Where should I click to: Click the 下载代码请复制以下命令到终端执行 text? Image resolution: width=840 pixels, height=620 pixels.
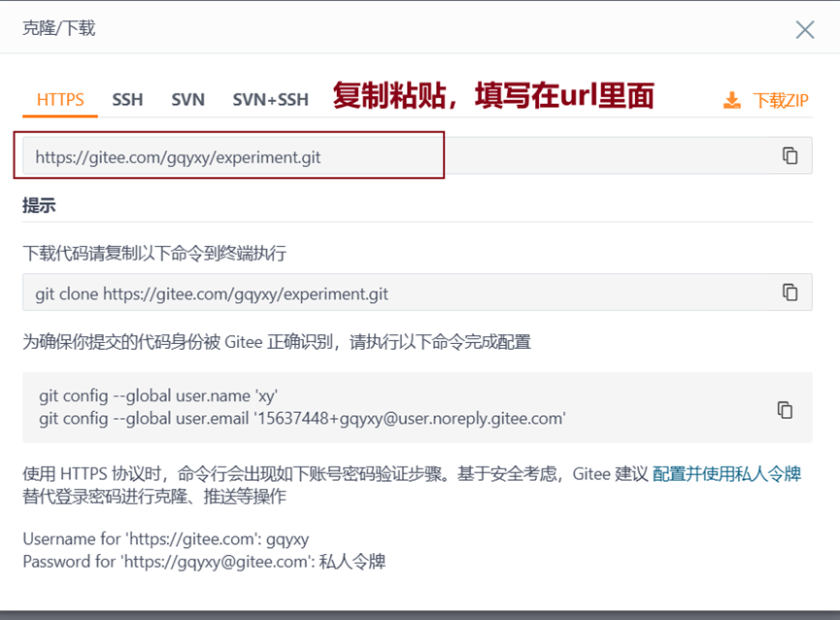(154, 253)
